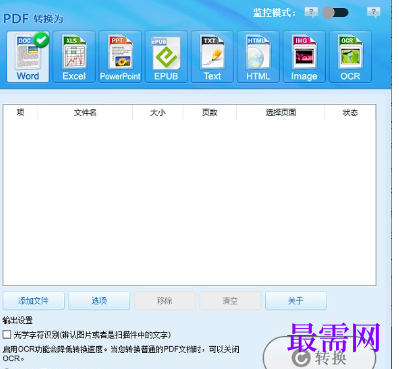Select the OCR conversion format
The width and height of the screenshot is (399, 369).
coord(350,57)
